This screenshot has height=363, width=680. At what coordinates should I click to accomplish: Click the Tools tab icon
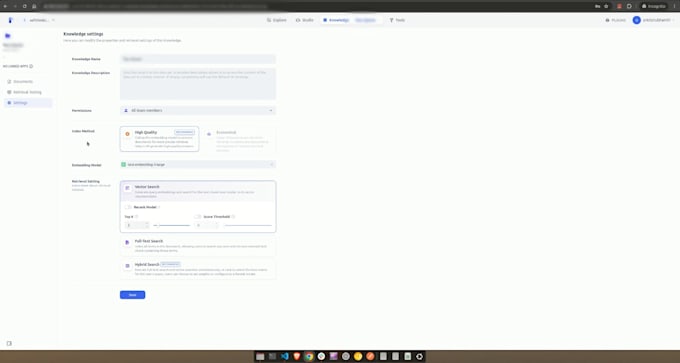click(391, 20)
